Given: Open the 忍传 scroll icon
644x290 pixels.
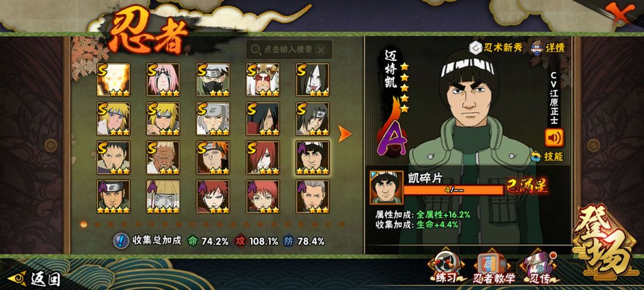Looking at the screenshot, I should (x=540, y=267).
